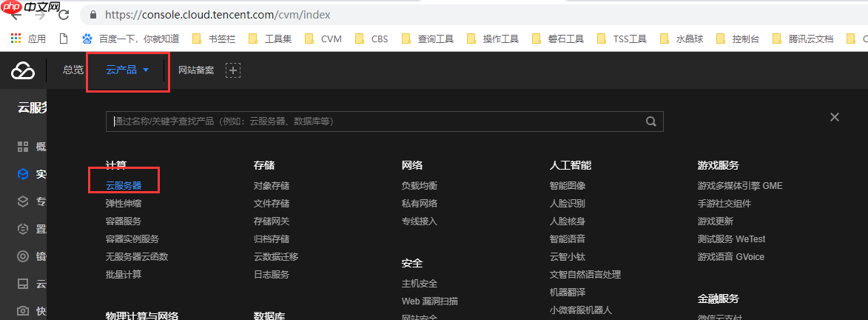Open 主机安全 under 安全
Screen dimensions: 868x320
420,284
